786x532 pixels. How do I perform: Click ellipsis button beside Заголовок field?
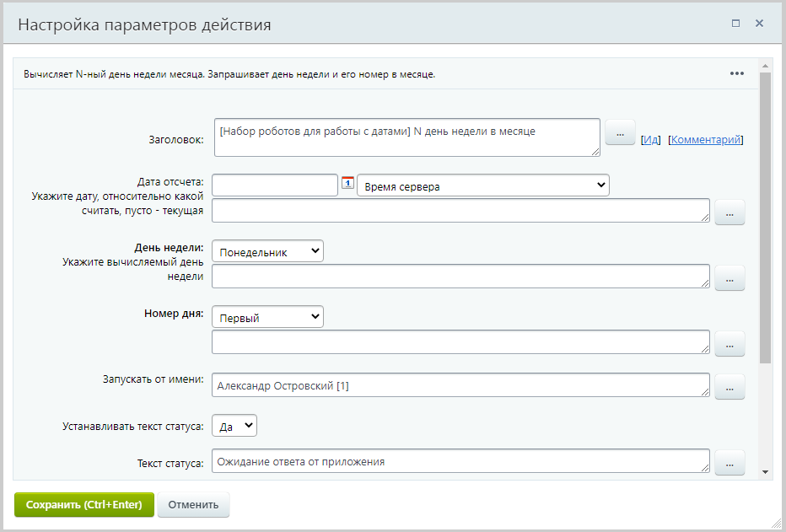click(620, 133)
